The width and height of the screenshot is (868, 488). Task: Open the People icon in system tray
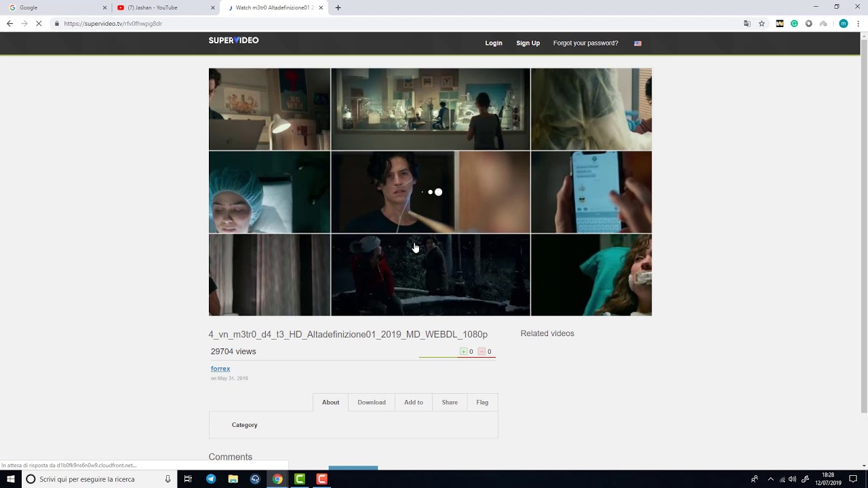754,479
